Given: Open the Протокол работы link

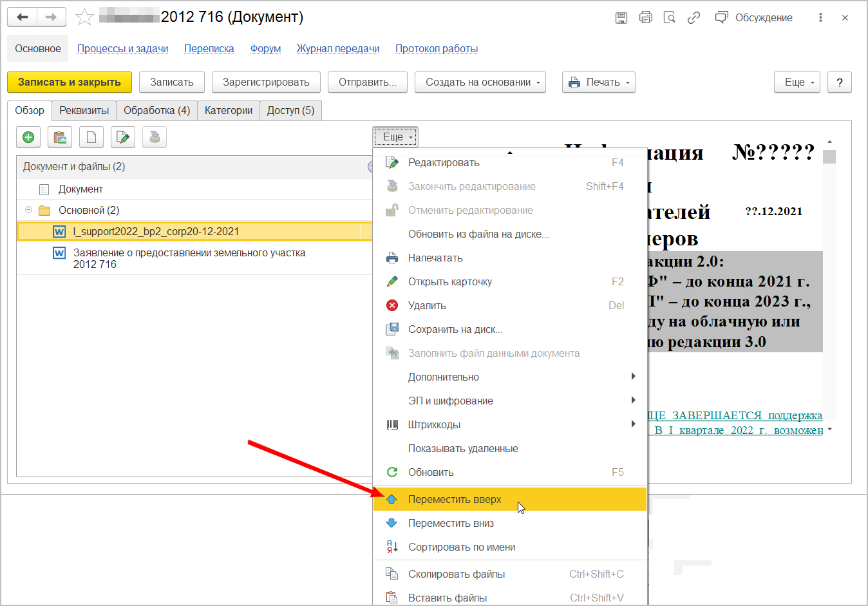Looking at the screenshot, I should (x=437, y=49).
